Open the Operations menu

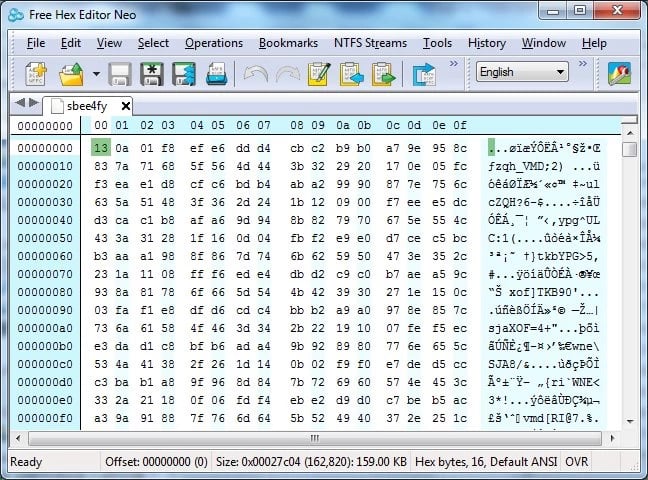[213, 43]
